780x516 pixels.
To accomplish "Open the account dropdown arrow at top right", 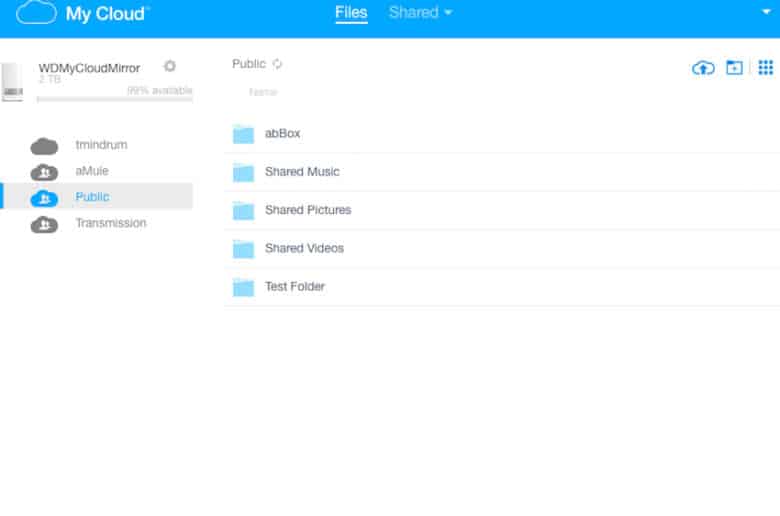I will point(766,11).
